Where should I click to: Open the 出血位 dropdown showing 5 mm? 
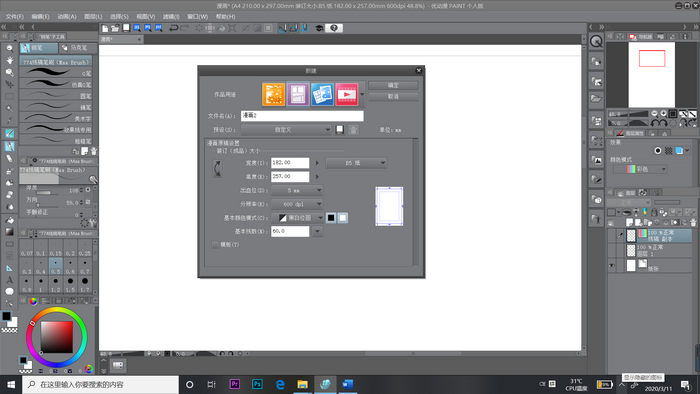[x=297, y=191]
